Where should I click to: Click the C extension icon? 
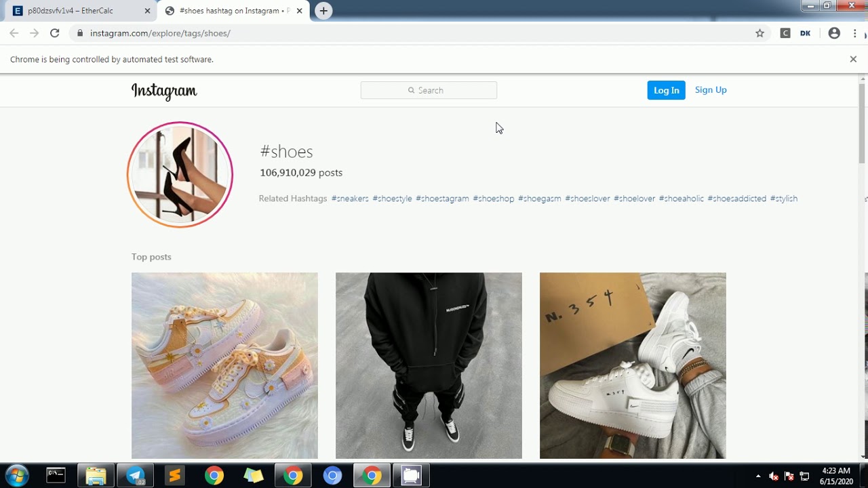click(785, 33)
